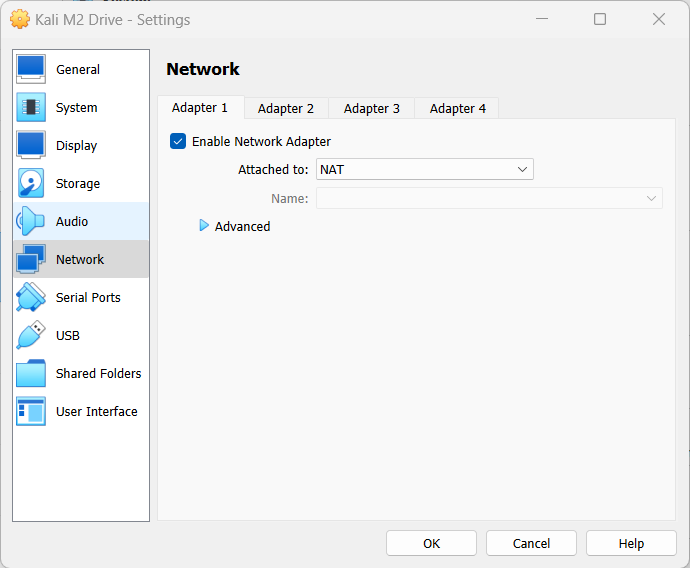
Task: Select the Audio label in sidebar
Action: tap(72, 221)
